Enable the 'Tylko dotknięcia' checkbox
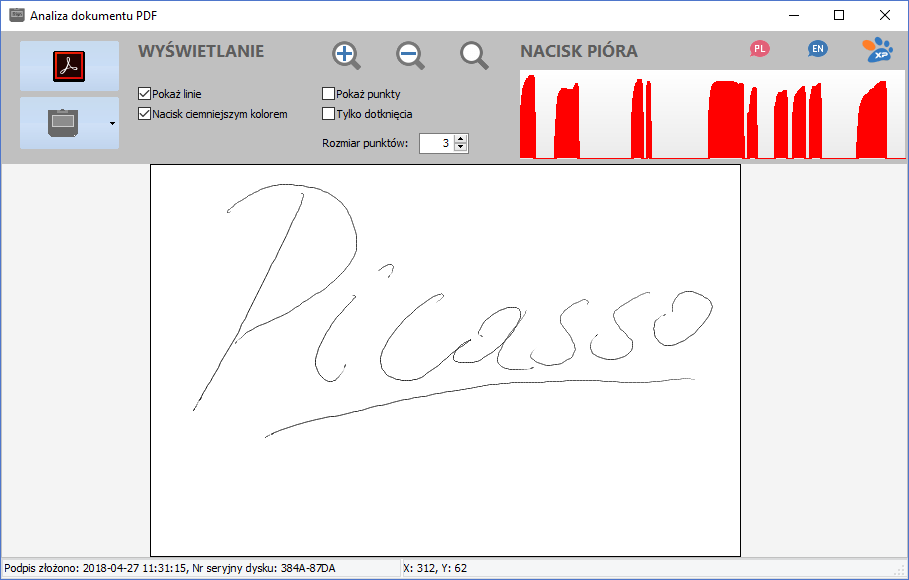The width and height of the screenshot is (909, 580). pyautogui.click(x=328, y=114)
